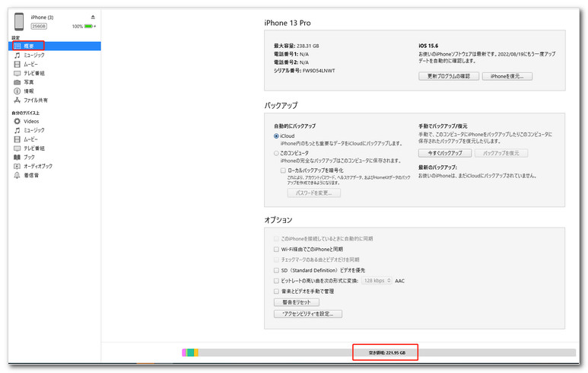The width and height of the screenshot is (588, 373).
Task: Click the battery icon showing 100%
Action: click(88, 27)
